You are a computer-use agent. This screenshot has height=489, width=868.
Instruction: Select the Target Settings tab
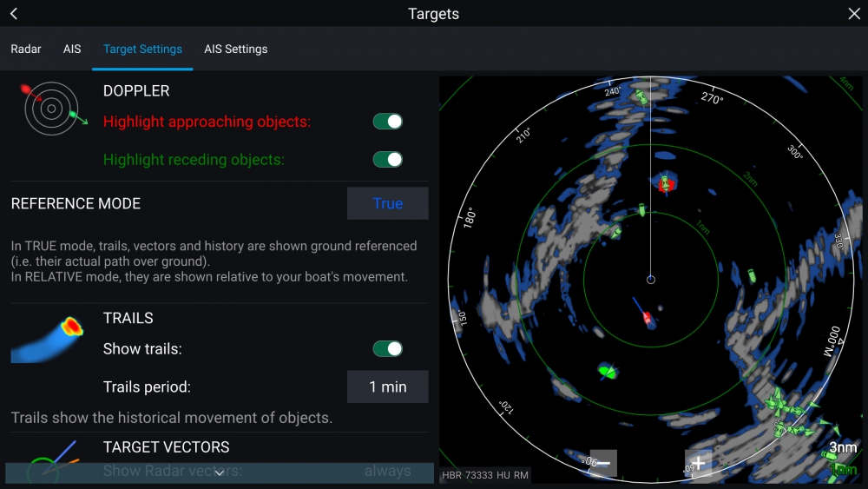(x=142, y=49)
